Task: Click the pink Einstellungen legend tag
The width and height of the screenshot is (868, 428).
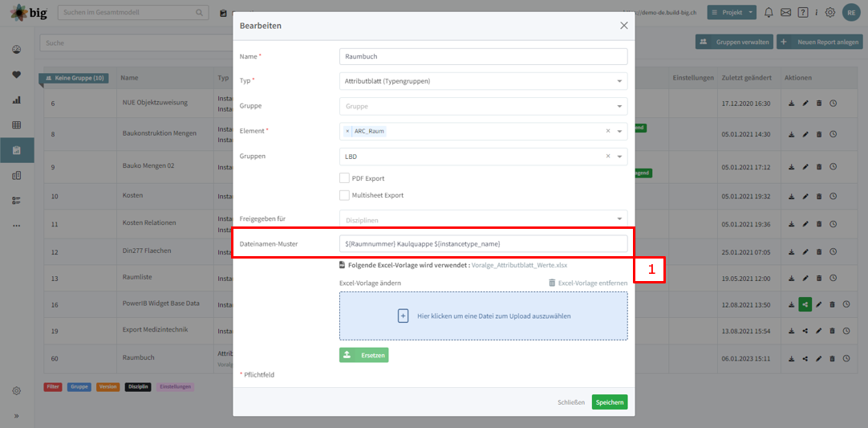Action: 176,386
